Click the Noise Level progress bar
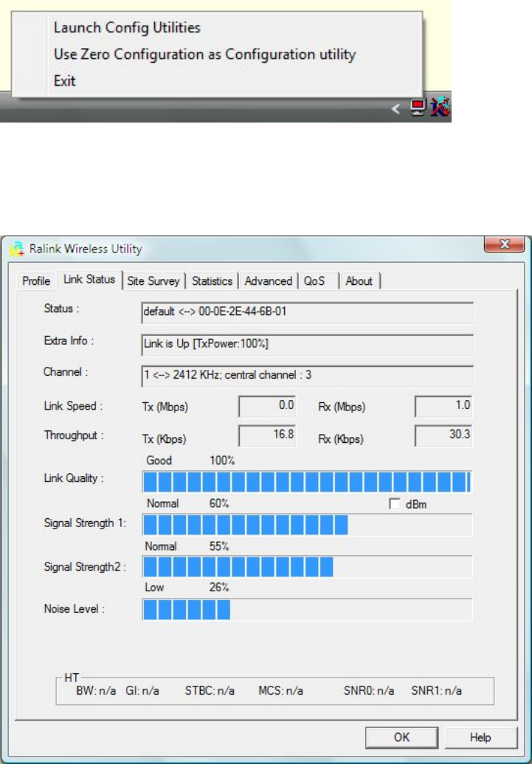This screenshot has height=764, width=532. (x=307, y=609)
